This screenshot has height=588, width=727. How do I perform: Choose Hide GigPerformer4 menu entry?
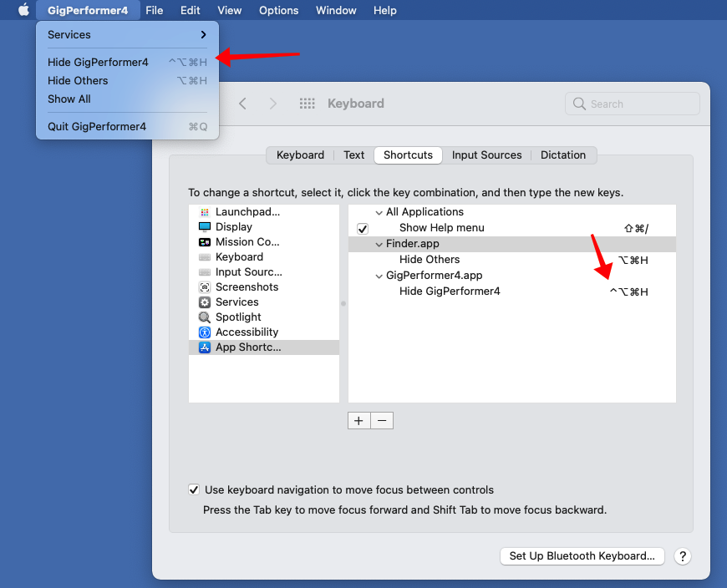[128, 62]
